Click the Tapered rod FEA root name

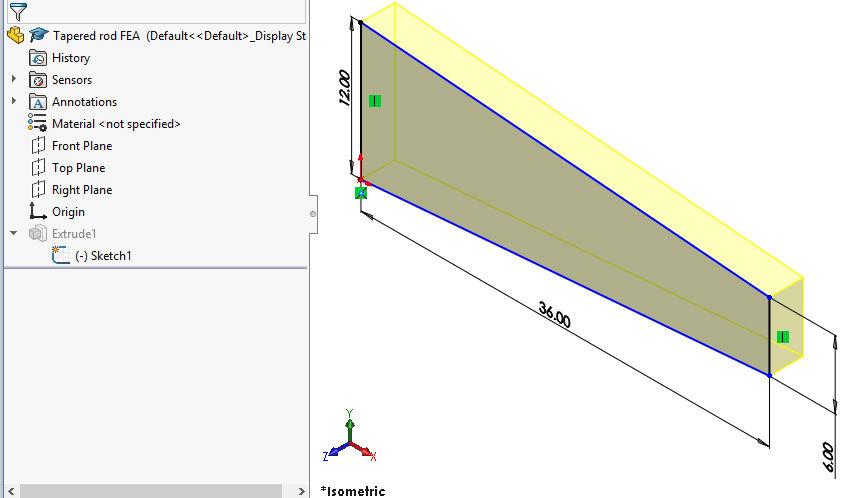(x=96, y=36)
